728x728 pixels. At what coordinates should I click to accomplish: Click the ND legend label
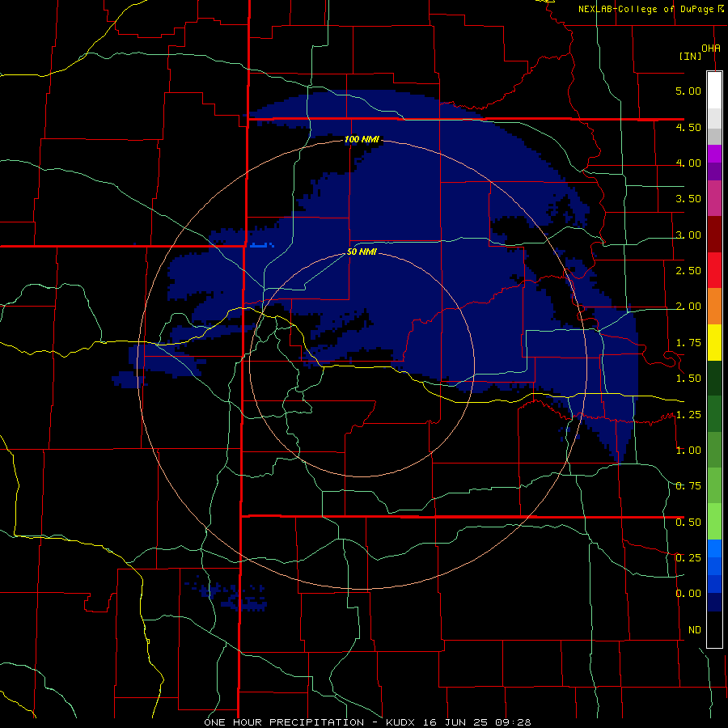(695, 630)
